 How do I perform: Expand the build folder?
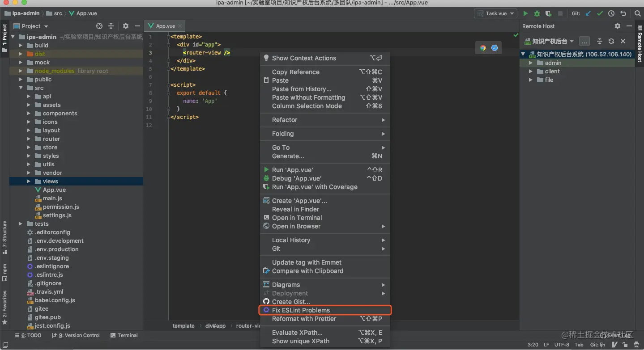(x=21, y=45)
